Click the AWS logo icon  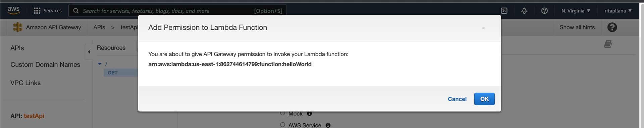click(14, 10)
